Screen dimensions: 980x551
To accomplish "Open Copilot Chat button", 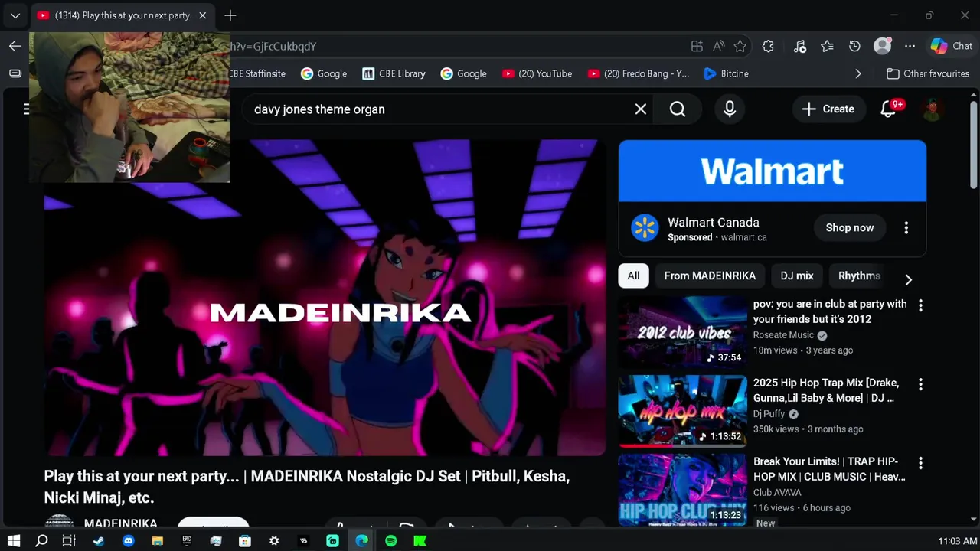I will [952, 46].
